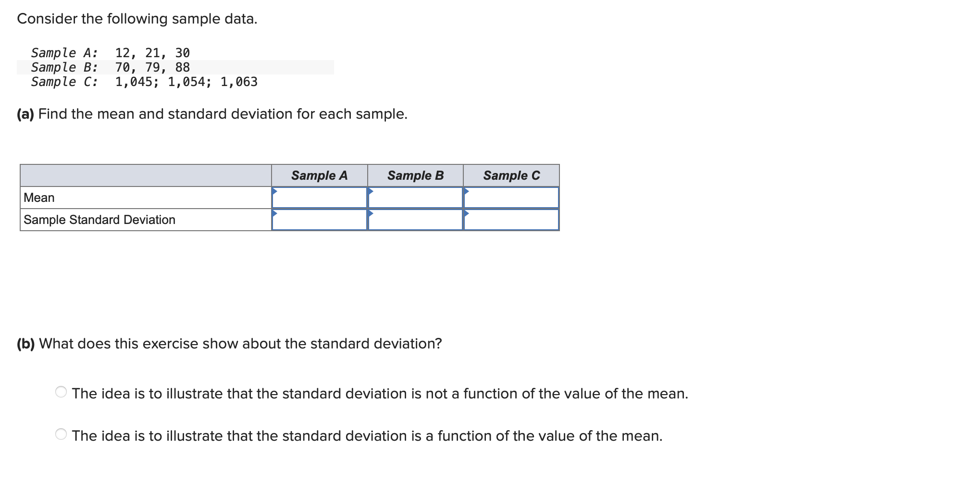Click the Sample A column header

(319, 175)
